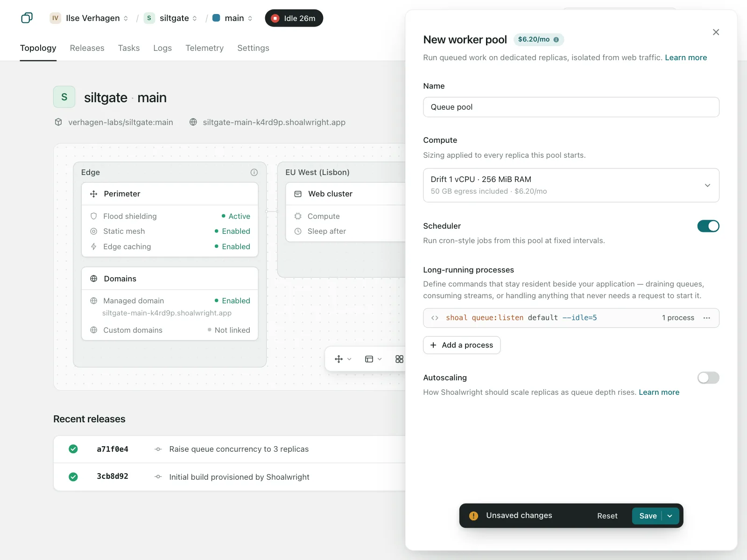Viewport: 747px width, 560px height.
Task: Click the Raise queue concurrency release message
Action: tap(239, 449)
